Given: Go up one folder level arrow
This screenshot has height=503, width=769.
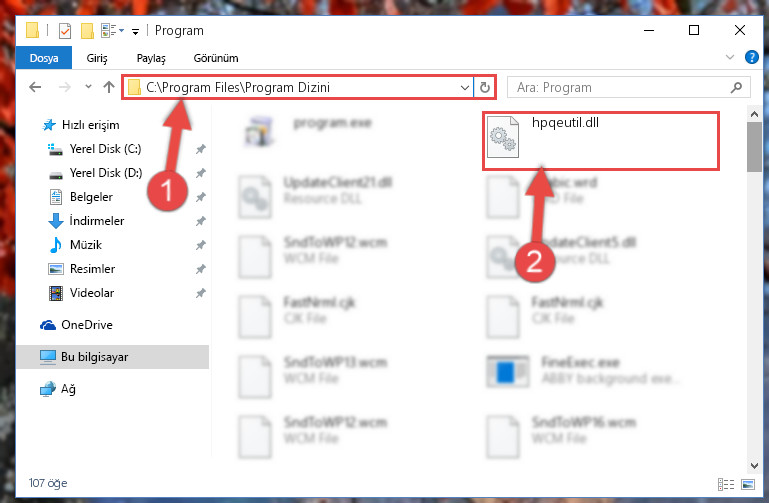Looking at the screenshot, I should (x=109, y=87).
